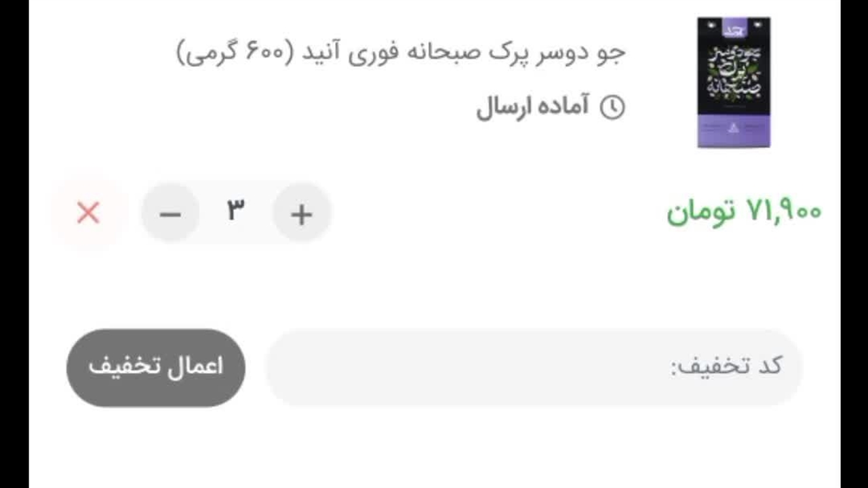Click the green ۷۱,۹۰۰ price amount
The height and width of the screenshot is (488, 868).
tap(784, 211)
